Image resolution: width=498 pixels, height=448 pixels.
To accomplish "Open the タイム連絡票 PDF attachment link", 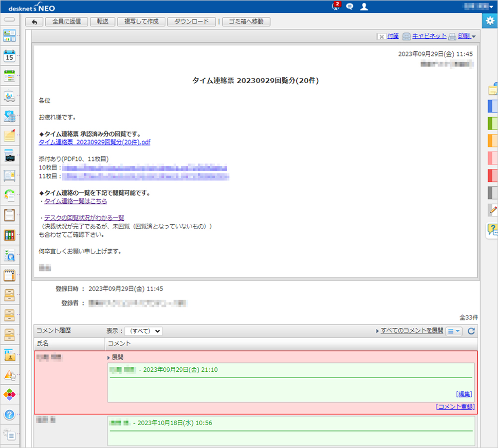I will tap(94, 142).
